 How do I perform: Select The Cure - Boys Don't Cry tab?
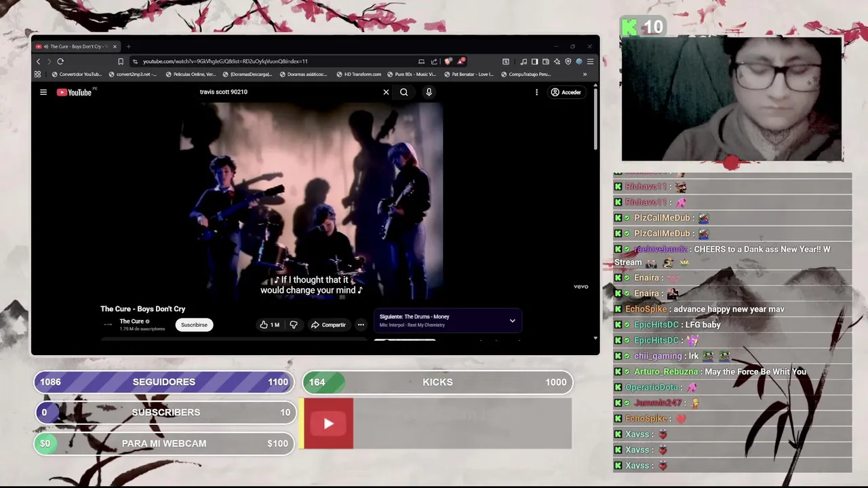coord(77,47)
